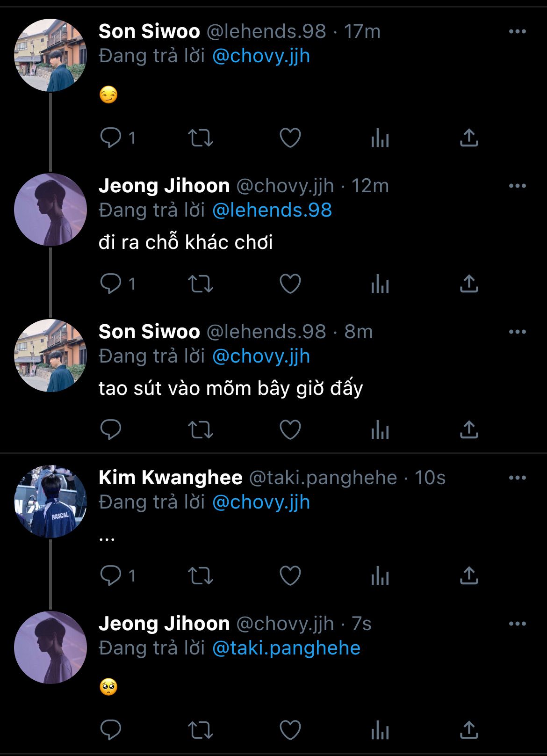Open more options on Jeong Jihoon's 7s tweet
Screen dimensions: 547x756
point(517,624)
